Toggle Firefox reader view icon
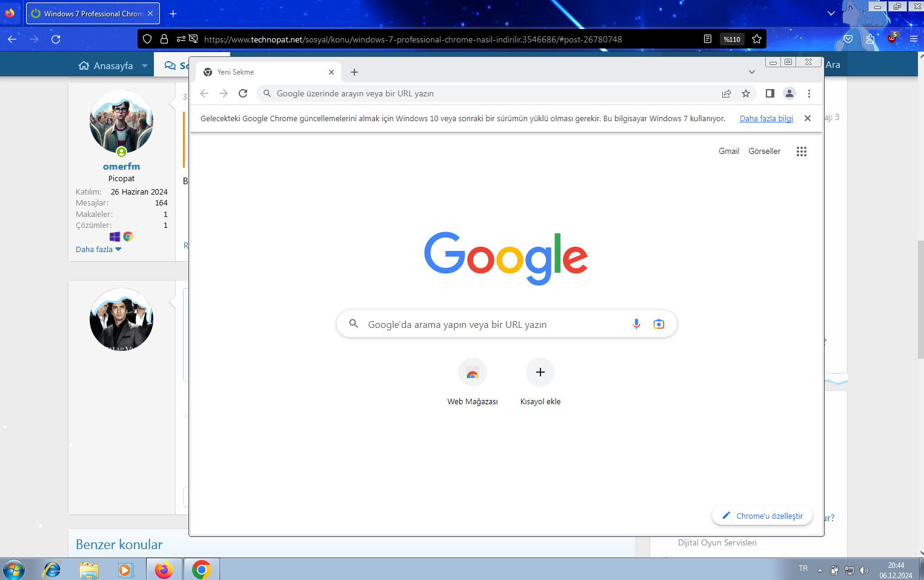The image size is (924, 580). pyautogui.click(x=708, y=39)
